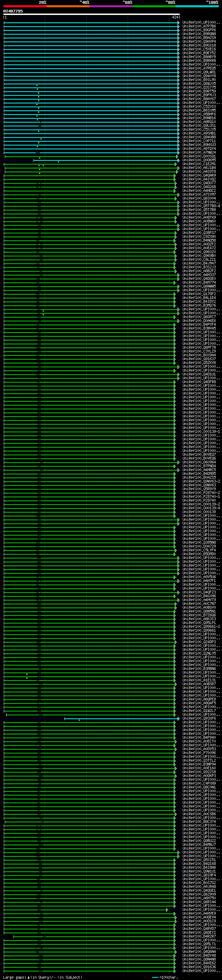Open hit UniRef100_C0P711

(199, 141)
